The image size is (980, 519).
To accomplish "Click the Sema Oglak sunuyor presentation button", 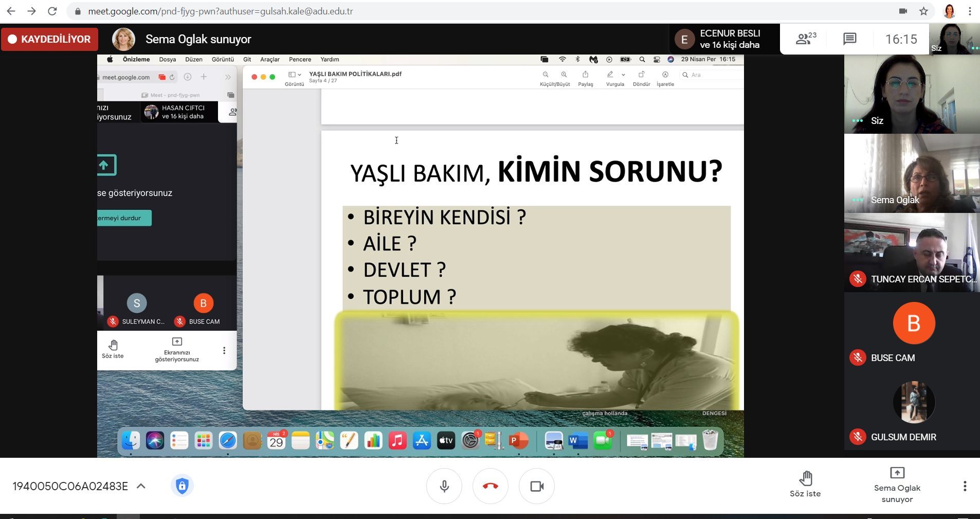I will [897, 485].
